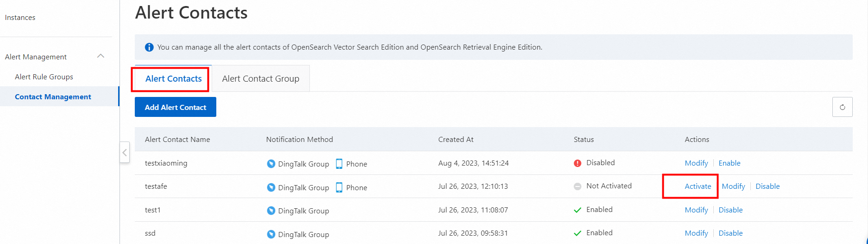Image resolution: width=868 pixels, height=244 pixels.
Task: Activate the testafe contact
Action: pyautogui.click(x=698, y=186)
